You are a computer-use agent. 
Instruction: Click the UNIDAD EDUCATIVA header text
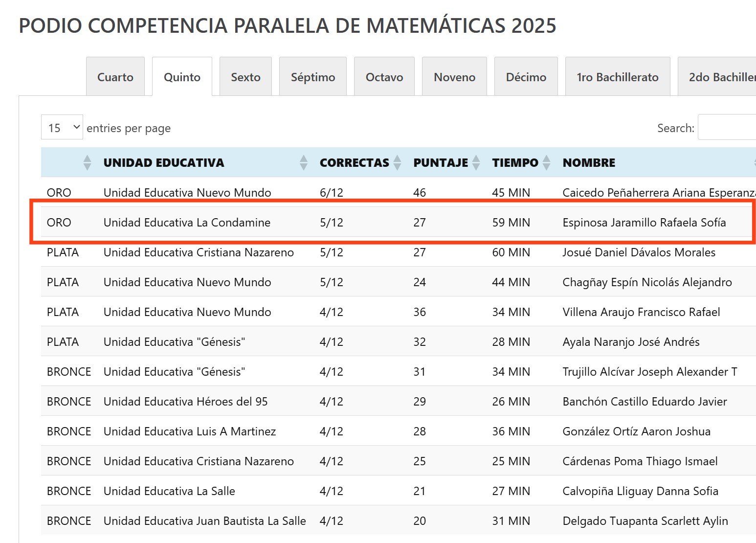[x=164, y=162]
